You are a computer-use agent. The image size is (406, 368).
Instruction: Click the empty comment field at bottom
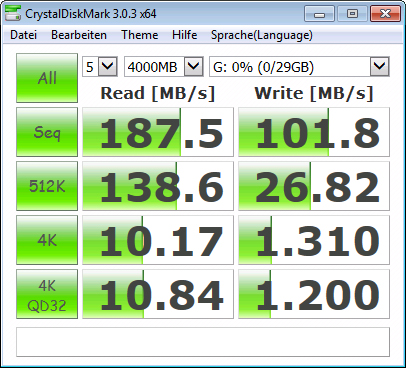203,342
